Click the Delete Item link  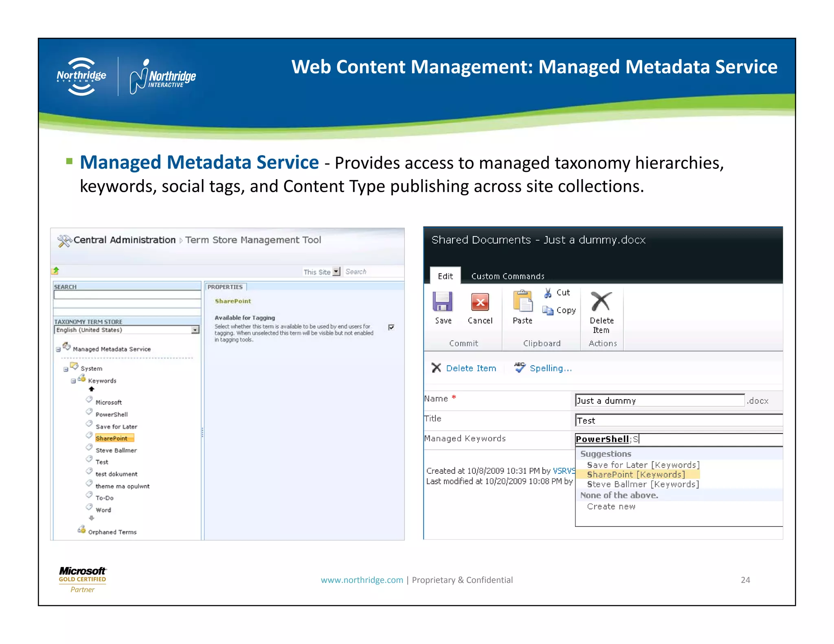click(471, 368)
